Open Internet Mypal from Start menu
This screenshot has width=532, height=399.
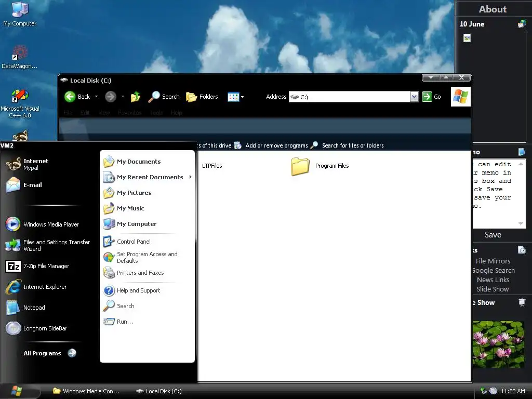(x=27, y=164)
